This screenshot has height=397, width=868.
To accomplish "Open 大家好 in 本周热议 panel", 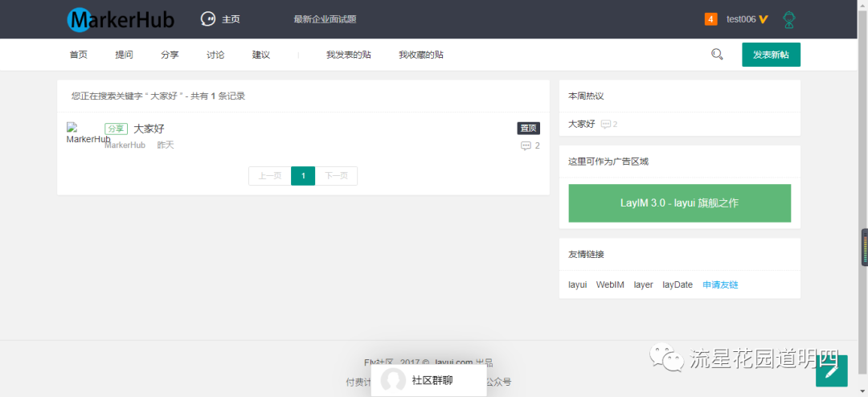I will coord(582,124).
